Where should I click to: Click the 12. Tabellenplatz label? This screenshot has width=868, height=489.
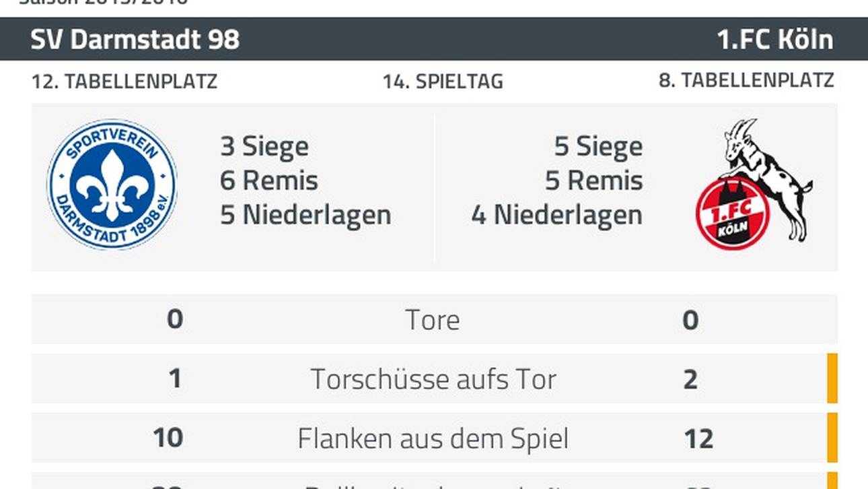(x=124, y=81)
